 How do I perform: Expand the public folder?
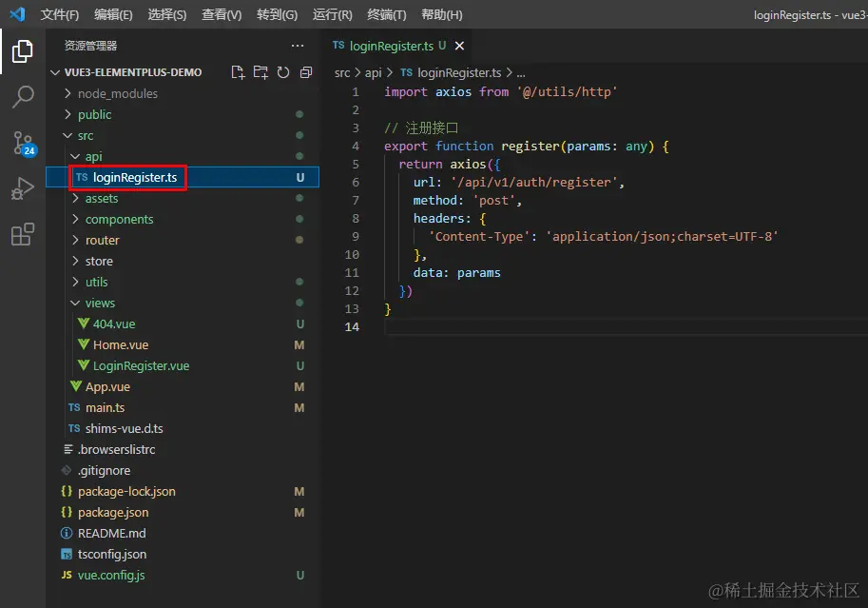183,115
